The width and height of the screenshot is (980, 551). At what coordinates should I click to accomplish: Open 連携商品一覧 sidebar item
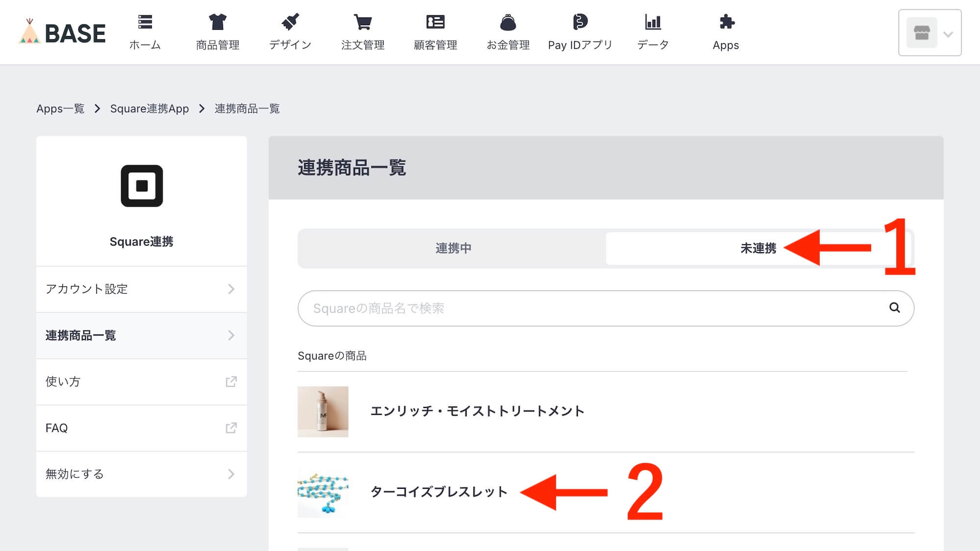point(142,335)
